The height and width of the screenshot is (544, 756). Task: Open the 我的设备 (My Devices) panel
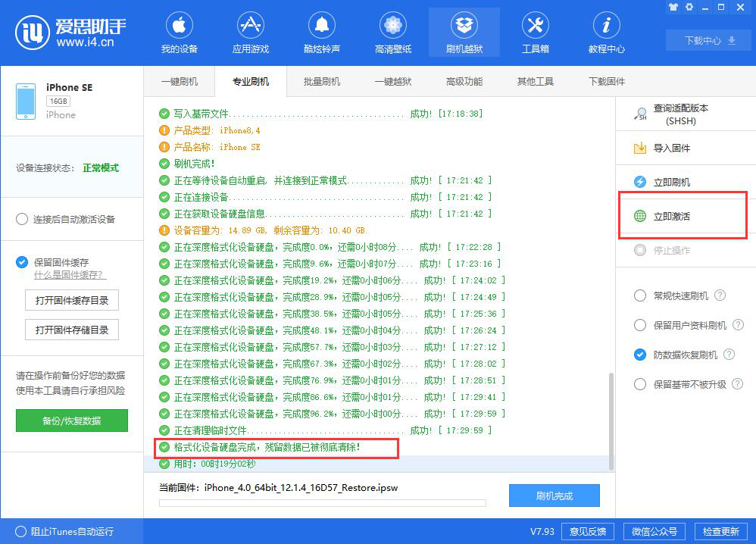(x=179, y=32)
